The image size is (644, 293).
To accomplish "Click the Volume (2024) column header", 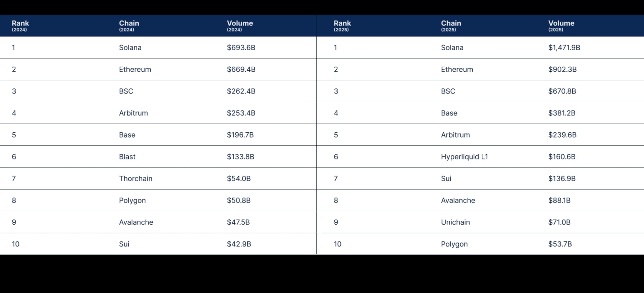I will (x=240, y=26).
